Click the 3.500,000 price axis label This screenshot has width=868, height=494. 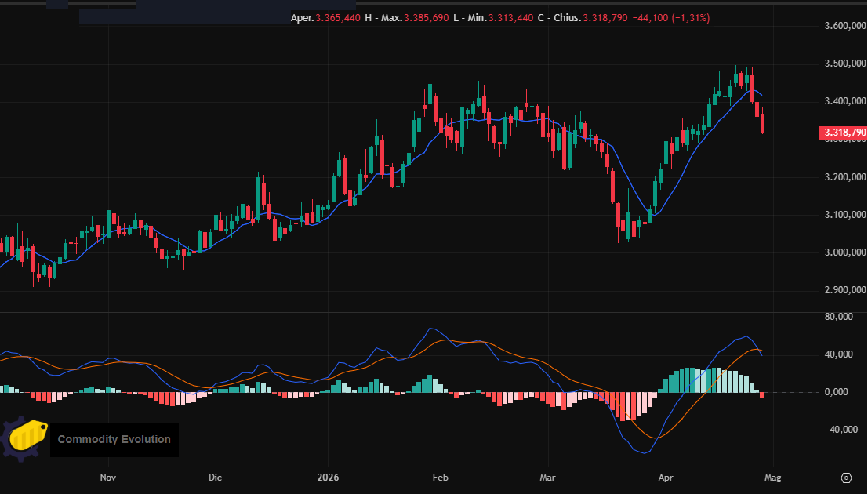[x=844, y=64]
